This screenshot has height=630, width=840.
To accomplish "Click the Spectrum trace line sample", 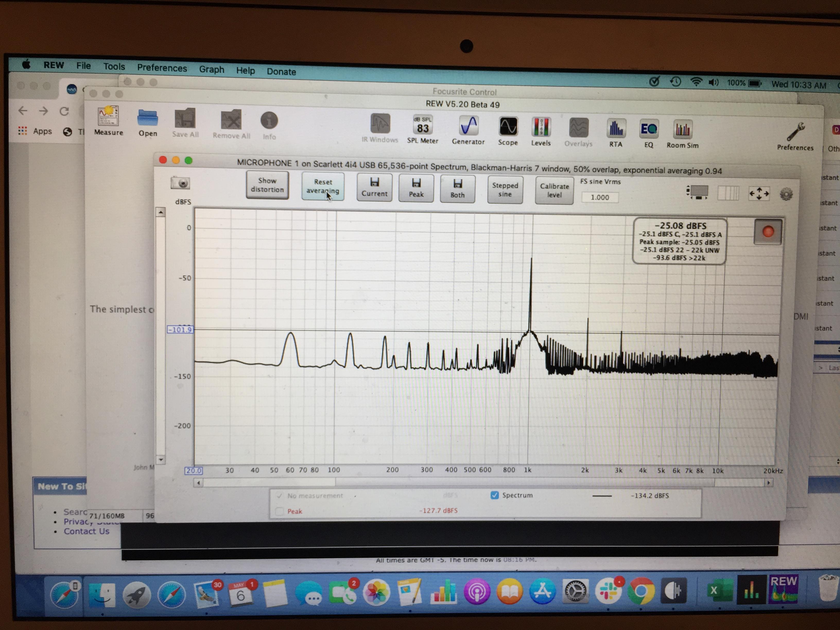I will [602, 496].
